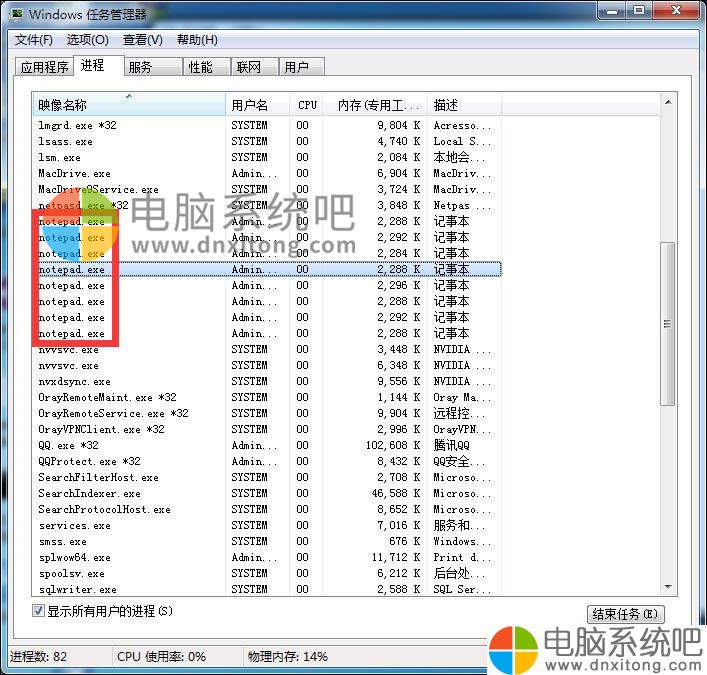Sort by CPU column header
This screenshot has width=707, height=675.
[307, 105]
